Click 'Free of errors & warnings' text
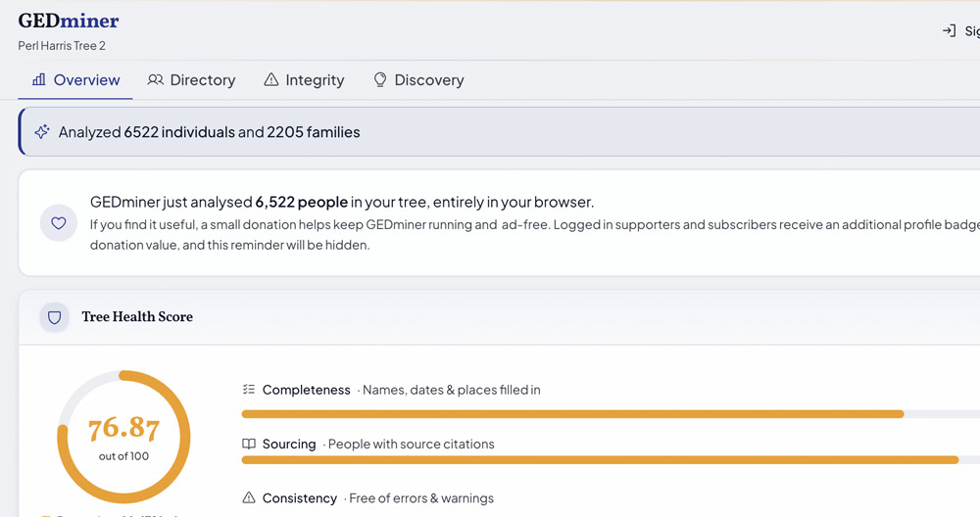Image resolution: width=980 pixels, height=517 pixels. point(421,498)
